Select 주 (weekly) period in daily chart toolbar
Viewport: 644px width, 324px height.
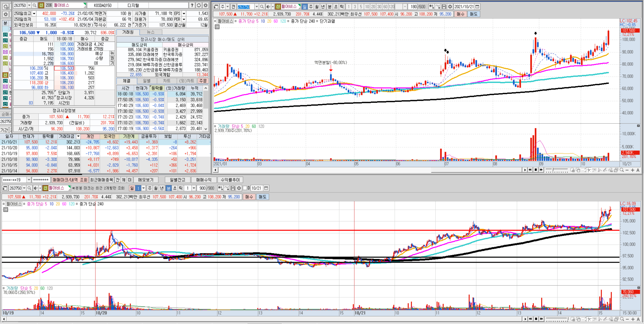coord(311,7)
